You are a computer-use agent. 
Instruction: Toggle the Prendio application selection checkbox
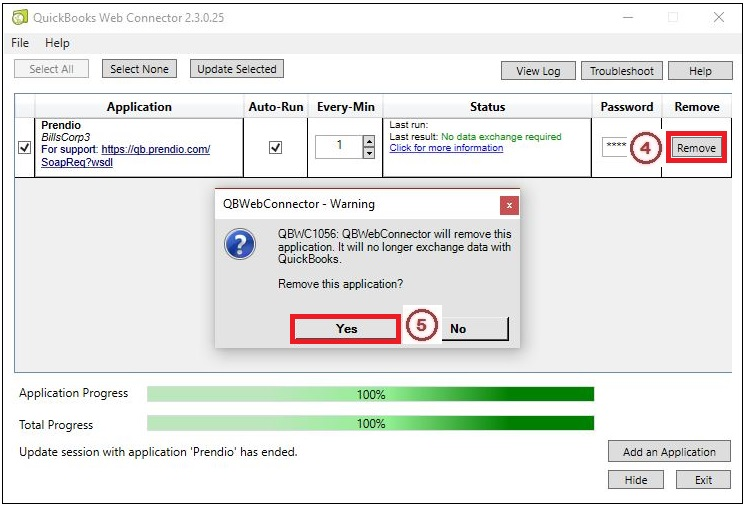pos(25,148)
